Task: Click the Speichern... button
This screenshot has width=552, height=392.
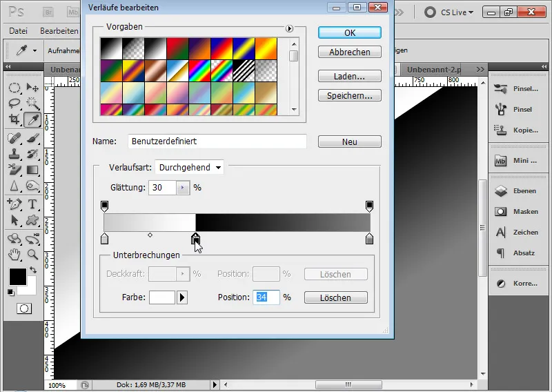Action: (x=350, y=95)
